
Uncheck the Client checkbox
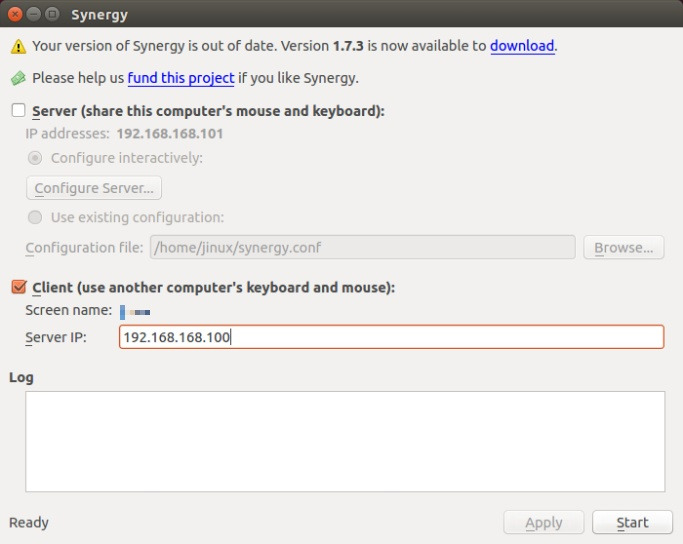19,287
